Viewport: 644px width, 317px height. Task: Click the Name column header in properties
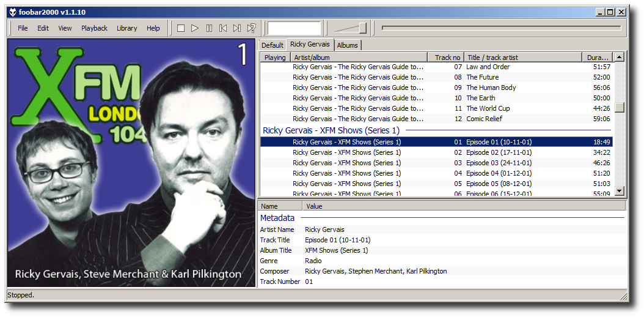(x=281, y=206)
